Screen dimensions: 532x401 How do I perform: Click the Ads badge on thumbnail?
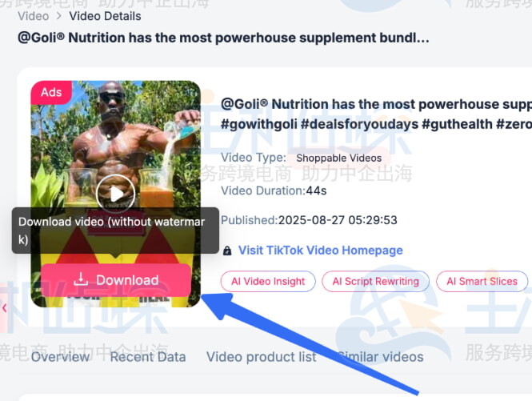point(51,92)
